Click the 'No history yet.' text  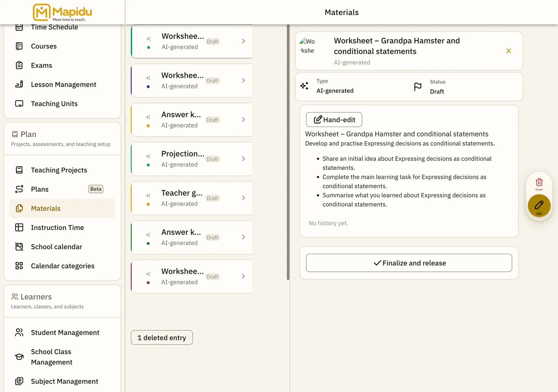point(328,223)
